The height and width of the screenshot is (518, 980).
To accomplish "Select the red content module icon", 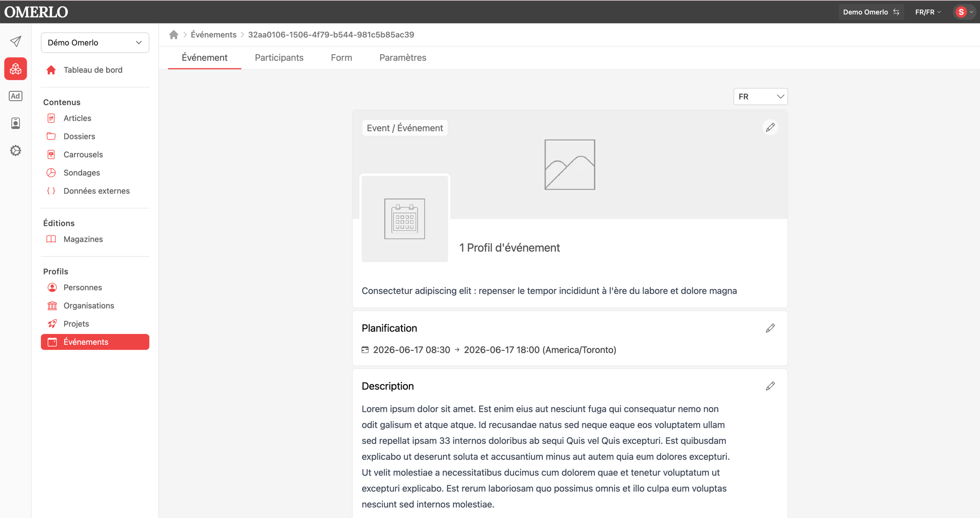I will [16, 69].
